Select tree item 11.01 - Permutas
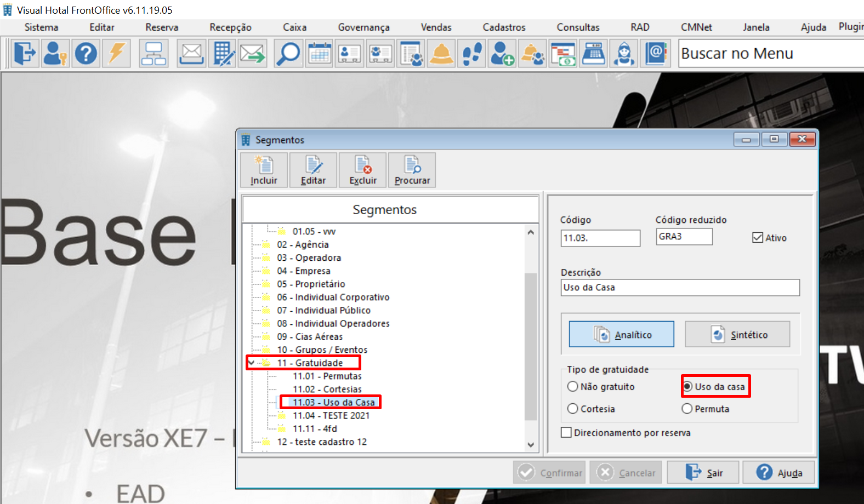864x504 pixels. coord(327,376)
